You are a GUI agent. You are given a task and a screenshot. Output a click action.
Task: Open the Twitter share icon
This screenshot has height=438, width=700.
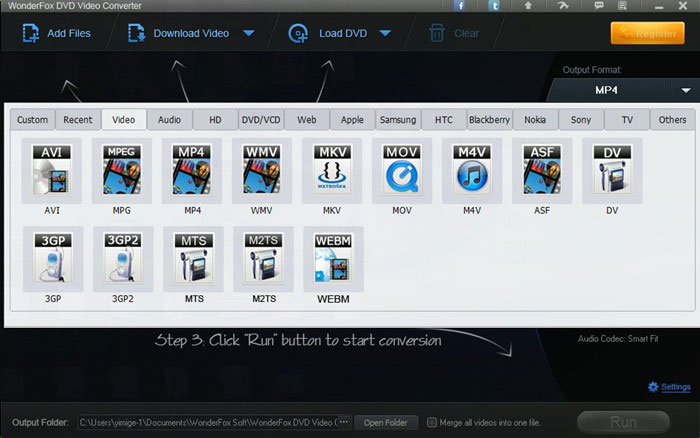click(x=494, y=6)
